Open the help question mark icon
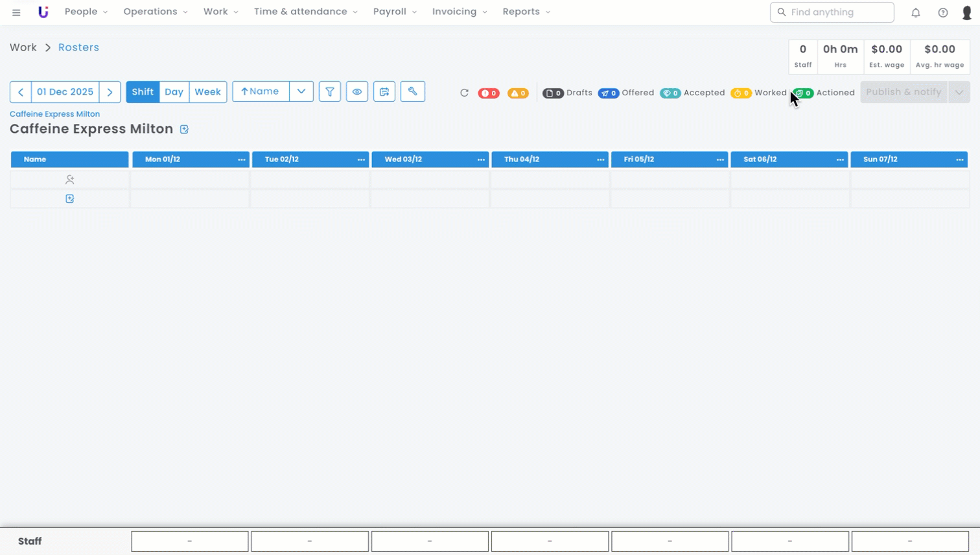This screenshot has width=980, height=555. tap(942, 12)
